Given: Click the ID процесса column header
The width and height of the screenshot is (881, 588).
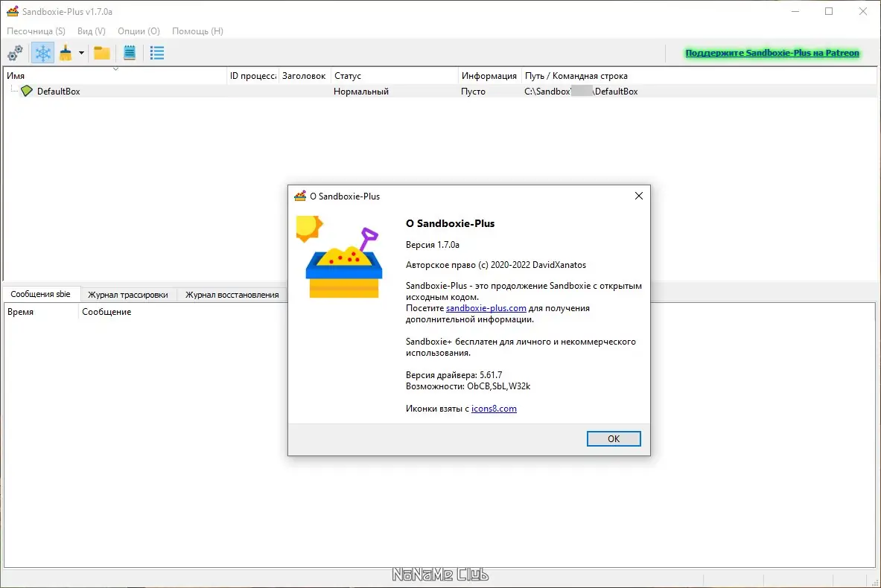Looking at the screenshot, I should [253, 76].
